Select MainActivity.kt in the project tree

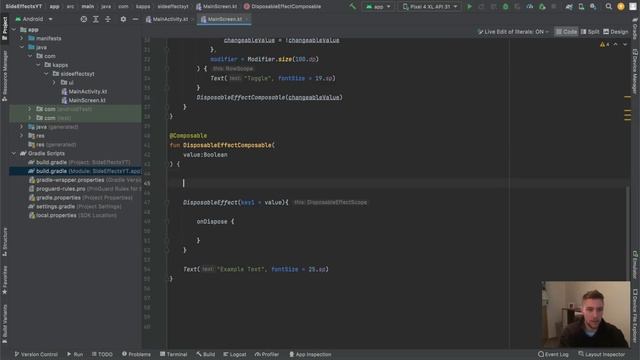(84, 91)
